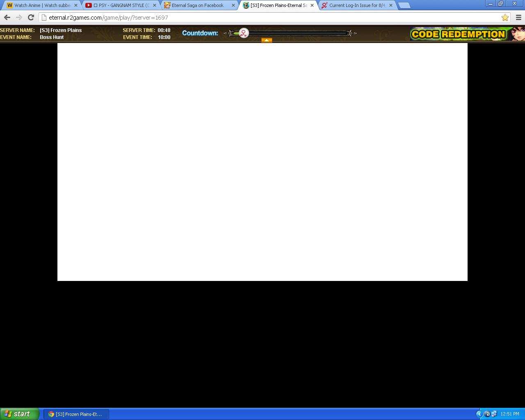Image resolution: width=525 pixels, height=420 pixels.
Task: Switch to the Watch Anime tab
Action: pyautogui.click(x=42, y=5)
